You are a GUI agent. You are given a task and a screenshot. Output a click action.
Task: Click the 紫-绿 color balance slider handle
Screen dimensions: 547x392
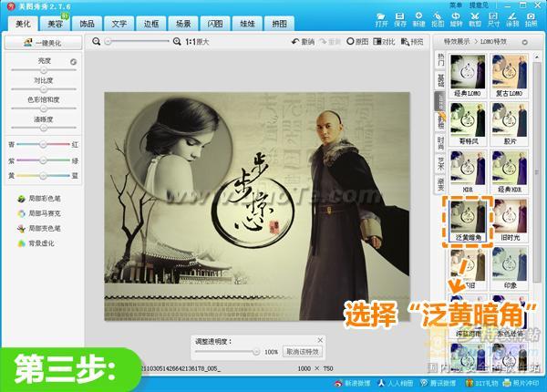point(43,160)
